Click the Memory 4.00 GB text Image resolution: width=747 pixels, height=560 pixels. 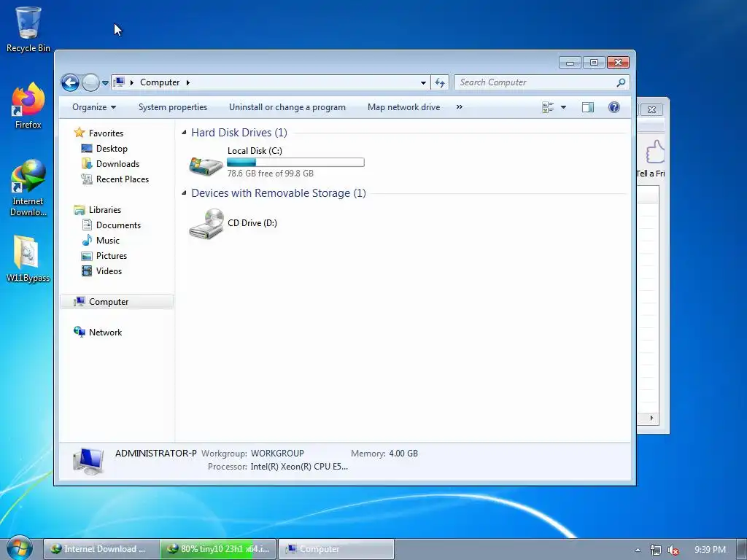point(384,454)
